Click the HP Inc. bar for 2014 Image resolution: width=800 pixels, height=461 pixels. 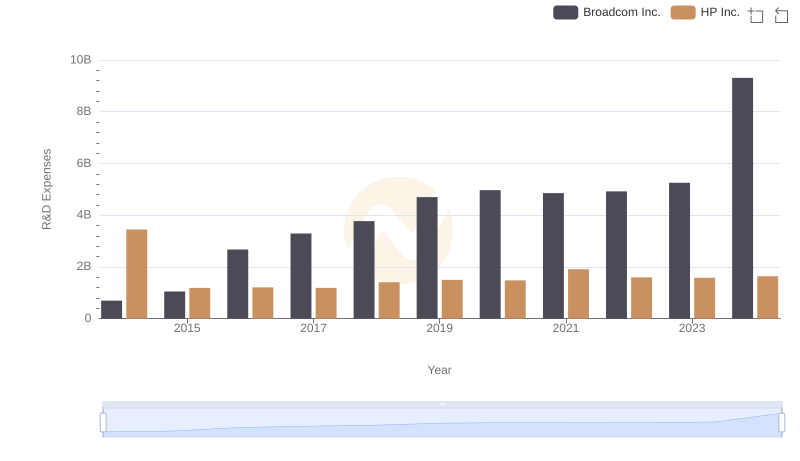[137, 274]
